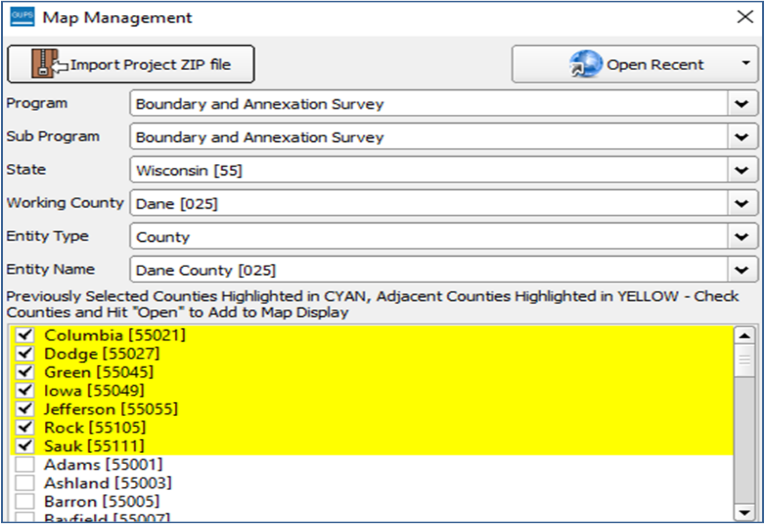Toggle the Green [55045] county checkbox
Viewport: 765px width, 524px height.
pyautogui.click(x=25, y=372)
